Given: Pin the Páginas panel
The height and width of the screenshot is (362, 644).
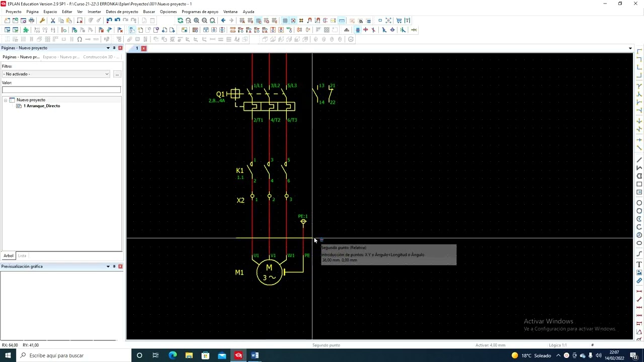Looking at the screenshot, I should (x=114, y=48).
